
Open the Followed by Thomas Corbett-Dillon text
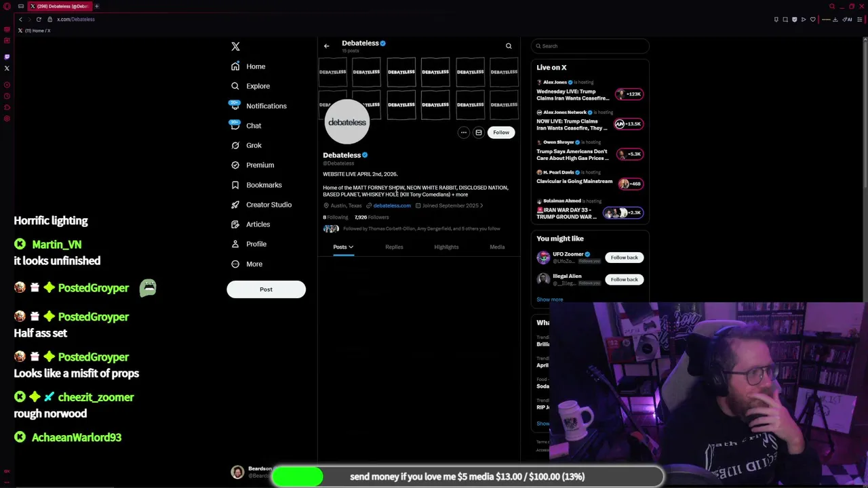pyautogui.click(x=422, y=229)
